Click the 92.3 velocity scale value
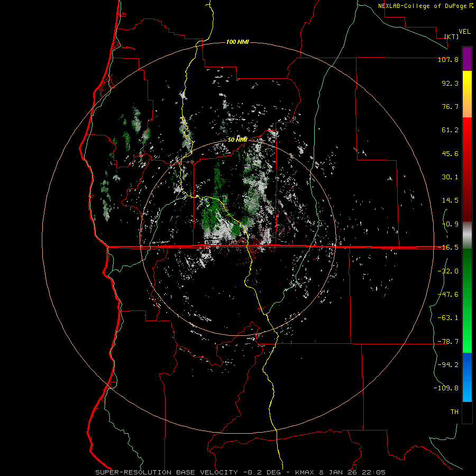 [x=450, y=83]
